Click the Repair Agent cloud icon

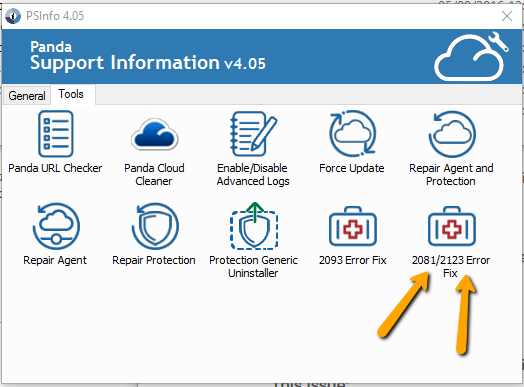[x=56, y=226]
